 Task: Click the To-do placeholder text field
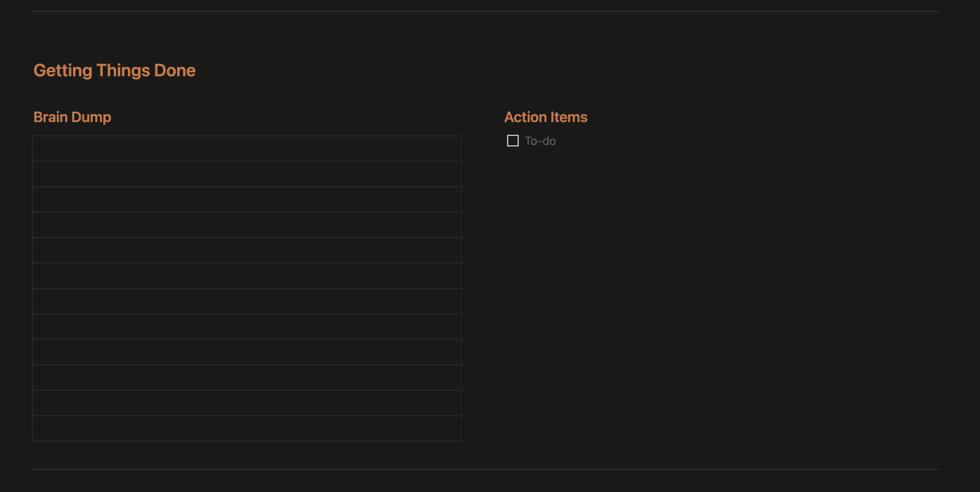point(540,141)
